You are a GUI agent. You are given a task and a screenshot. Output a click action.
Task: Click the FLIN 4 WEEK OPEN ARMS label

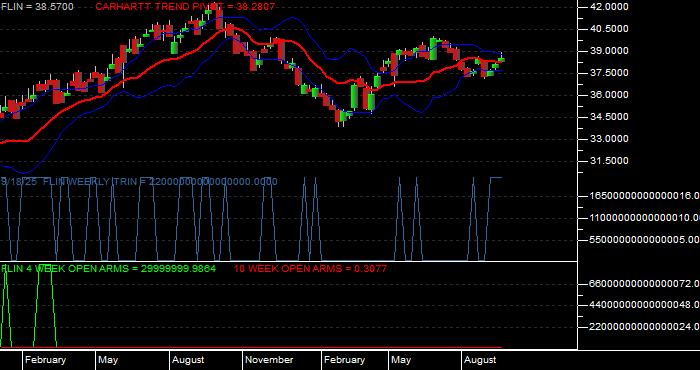pos(108,269)
